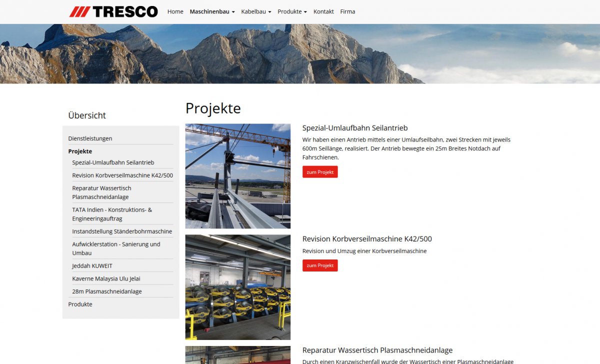Open the Jeddah KUWEIT project
Viewport: 600px width, 364px height.
click(92, 266)
